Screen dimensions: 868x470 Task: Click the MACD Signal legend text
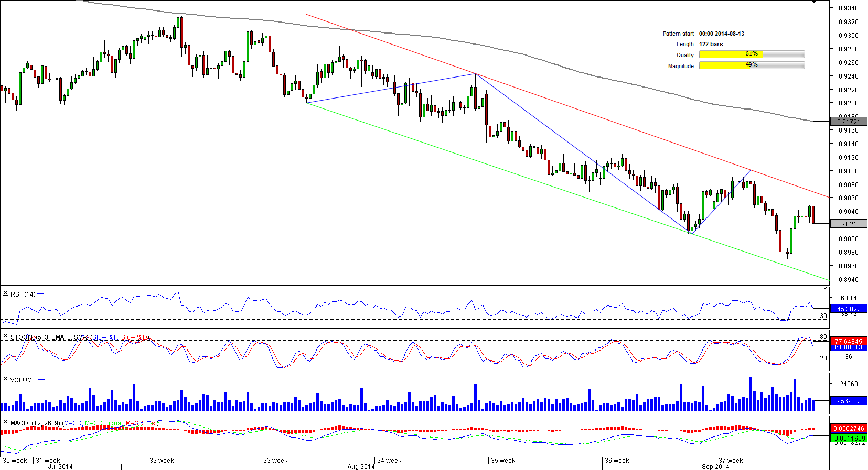click(x=104, y=423)
